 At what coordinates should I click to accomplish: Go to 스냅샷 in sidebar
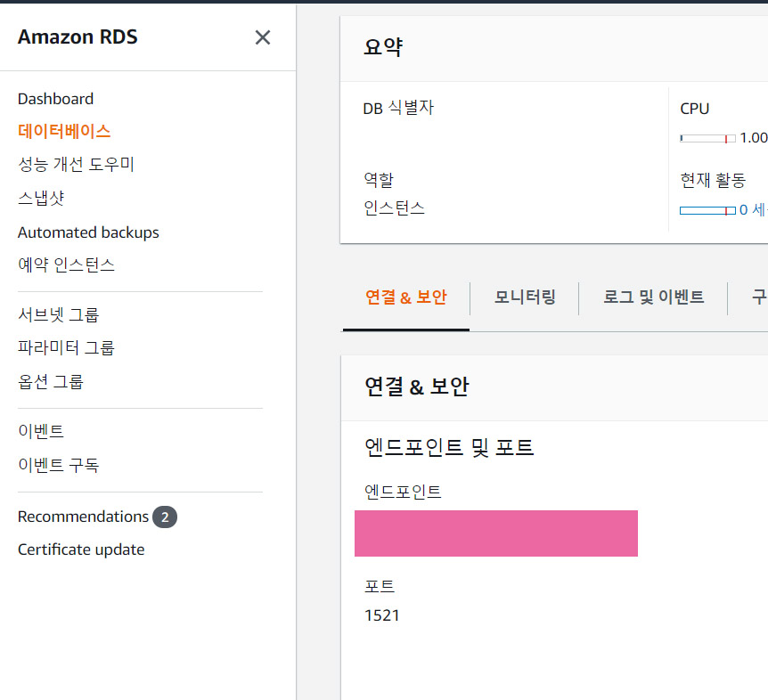pyautogui.click(x=41, y=198)
